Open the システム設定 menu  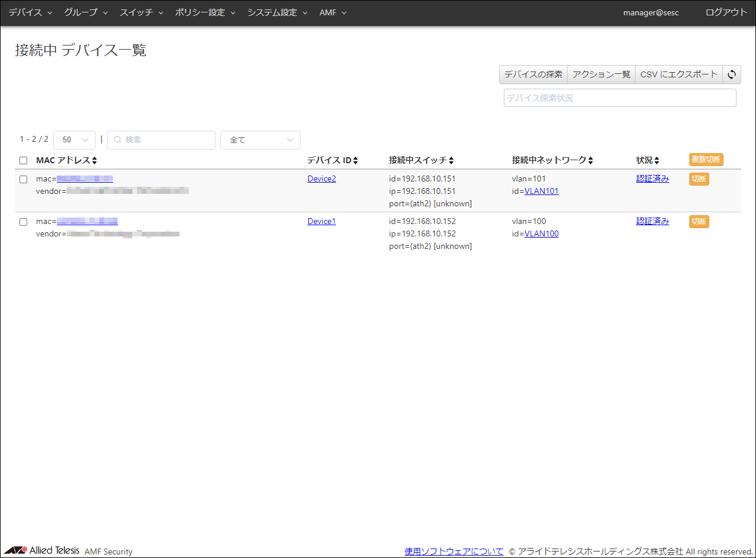click(277, 12)
